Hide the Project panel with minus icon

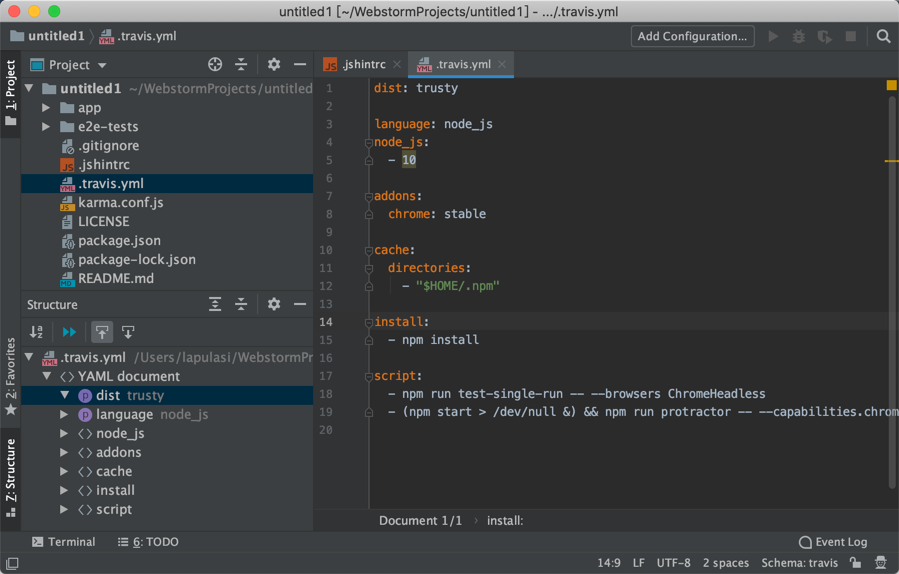[300, 64]
